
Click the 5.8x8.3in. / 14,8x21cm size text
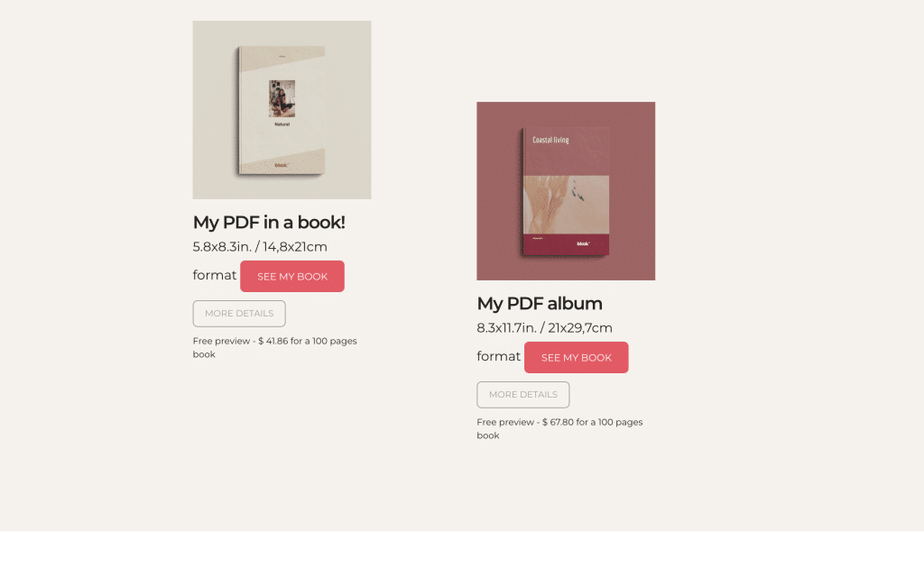click(x=260, y=247)
